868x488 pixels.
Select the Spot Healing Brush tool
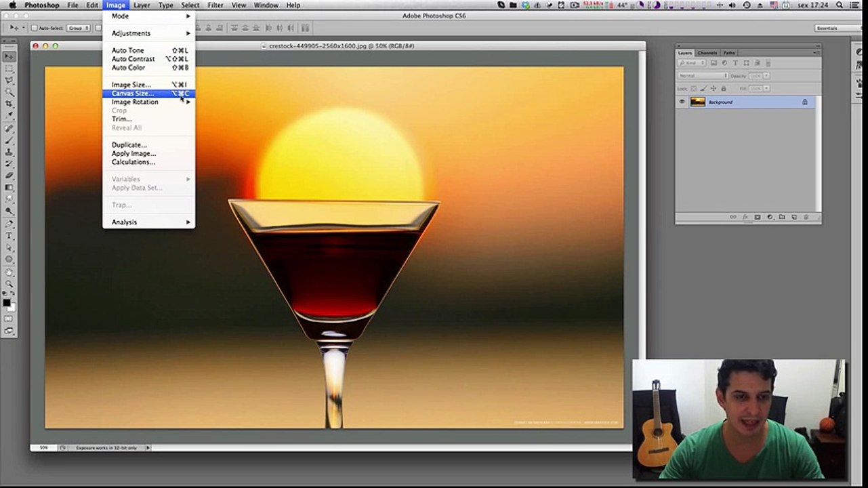click(x=9, y=129)
